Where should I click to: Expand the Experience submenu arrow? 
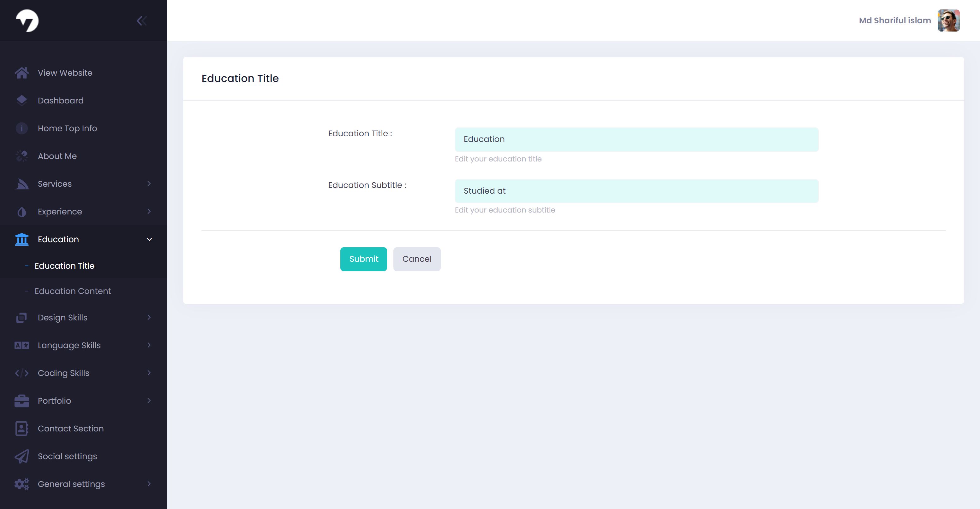click(149, 211)
